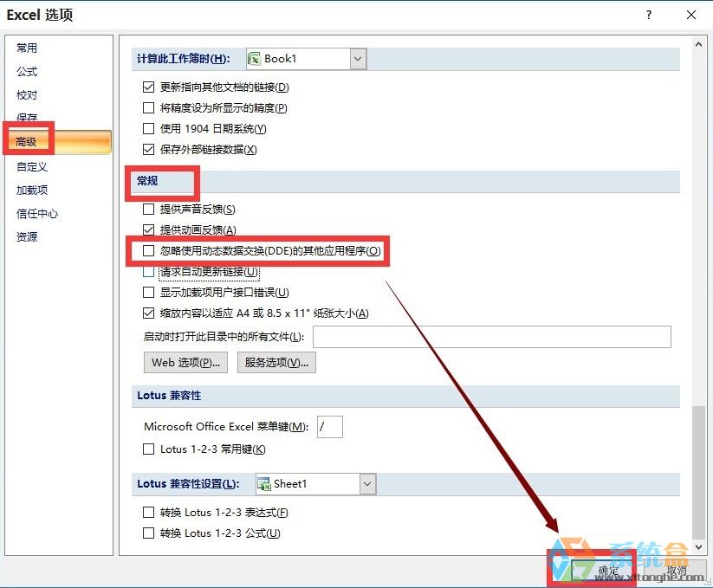Open the Book1 workbook dropdown

[356, 58]
